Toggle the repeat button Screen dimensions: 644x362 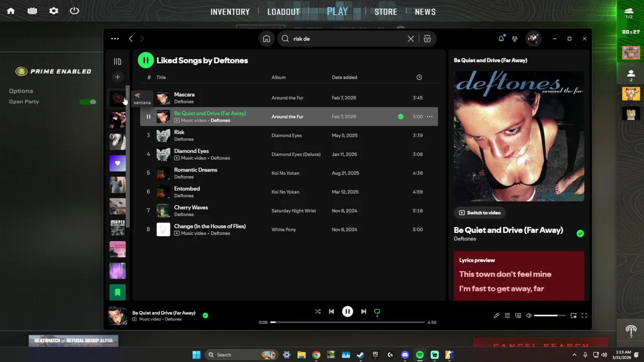click(x=377, y=312)
